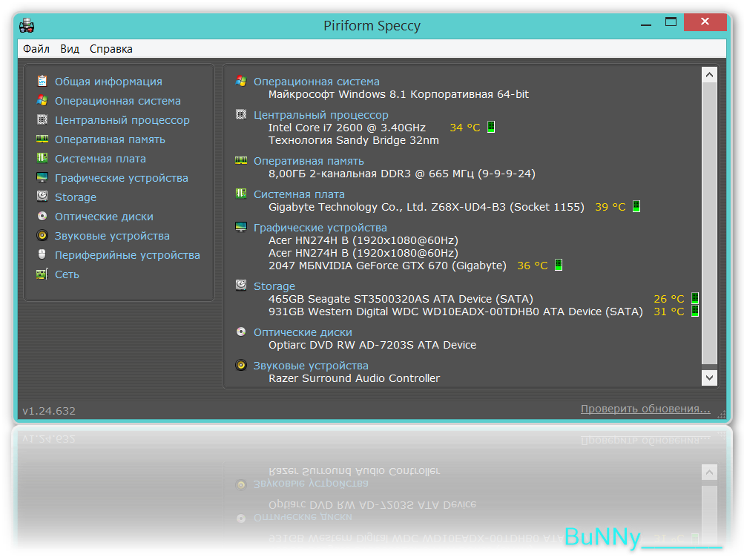Screen dimensions: 744x560
Task: Minimize the Piriform Speccy window
Action: pyautogui.click(x=646, y=23)
